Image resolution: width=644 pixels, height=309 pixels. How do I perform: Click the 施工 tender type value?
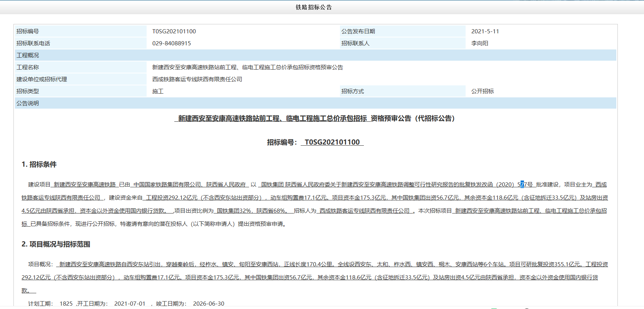point(158,91)
